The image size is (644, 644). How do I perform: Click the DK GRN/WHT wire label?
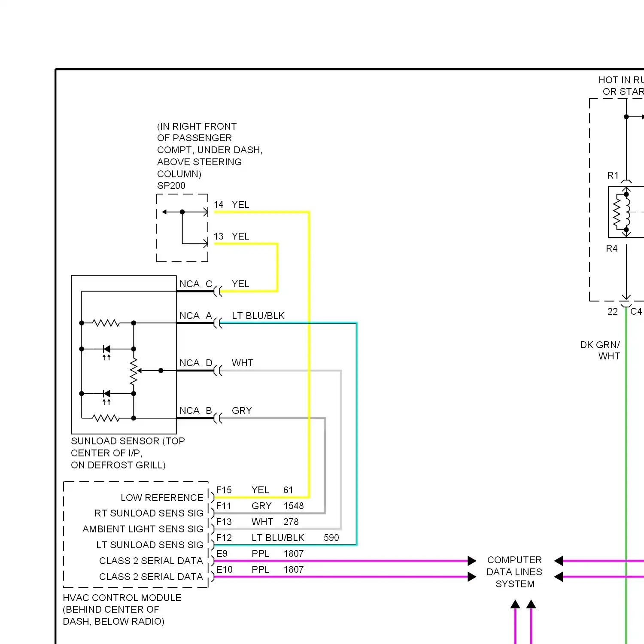(x=600, y=351)
